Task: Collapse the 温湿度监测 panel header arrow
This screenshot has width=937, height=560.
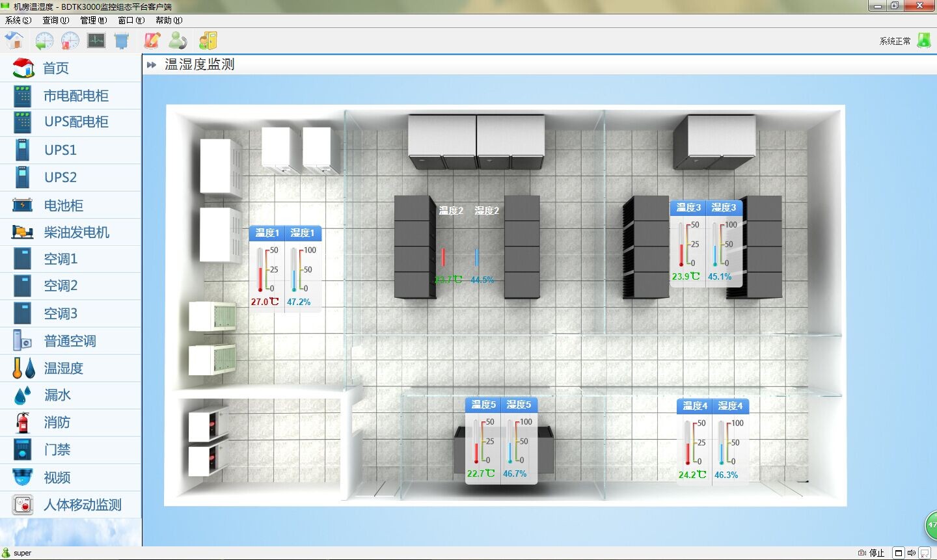Action: [x=152, y=64]
